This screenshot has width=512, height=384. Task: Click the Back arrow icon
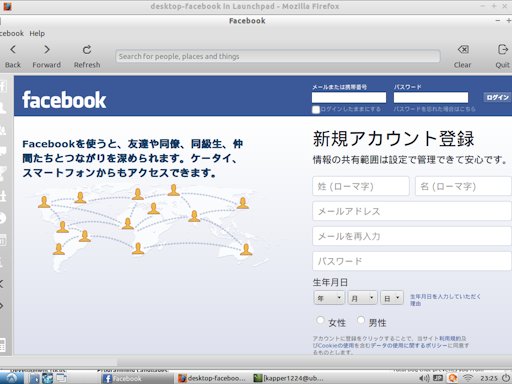[13, 50]
